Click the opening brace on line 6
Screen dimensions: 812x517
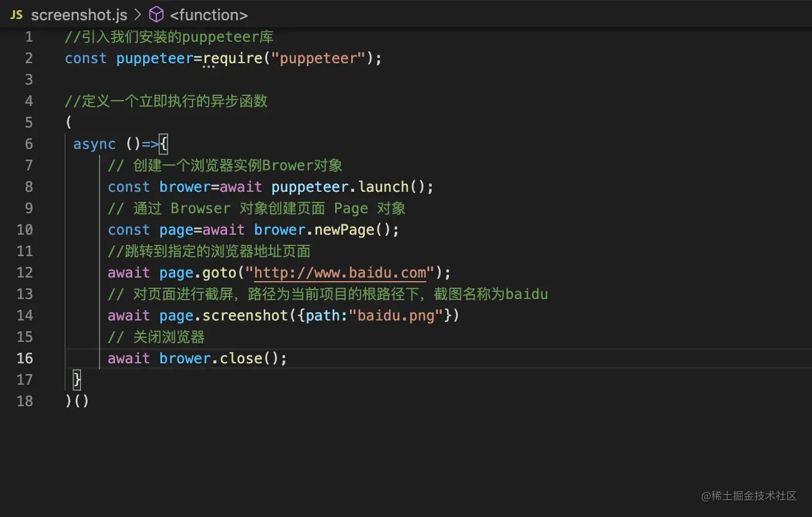164,144
